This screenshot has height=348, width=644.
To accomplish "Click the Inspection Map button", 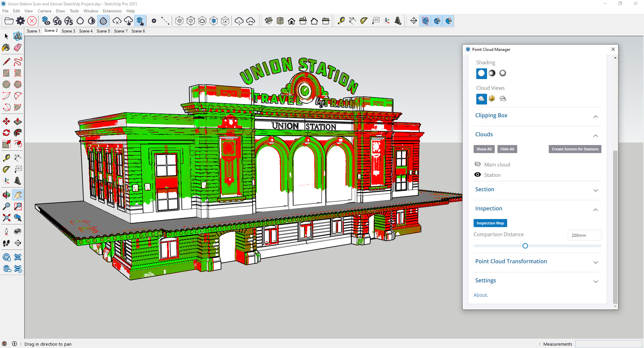I will [x=490, y=223].
